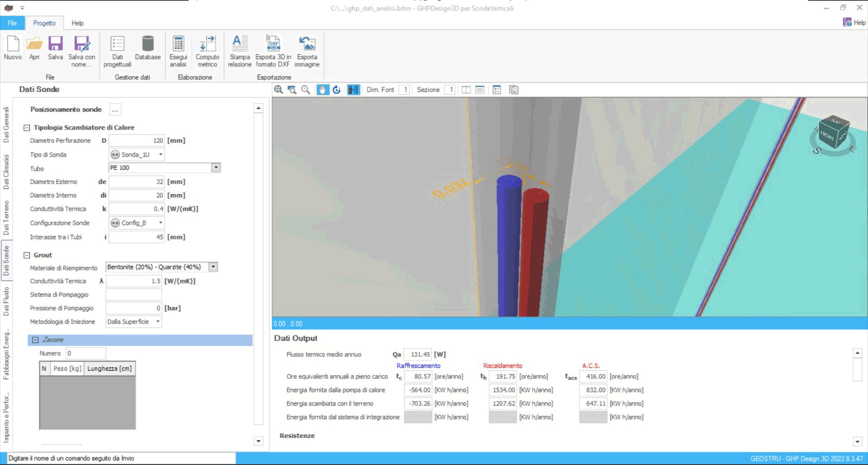
Task: Collapse the Grout section
Action: click(27, 255)
